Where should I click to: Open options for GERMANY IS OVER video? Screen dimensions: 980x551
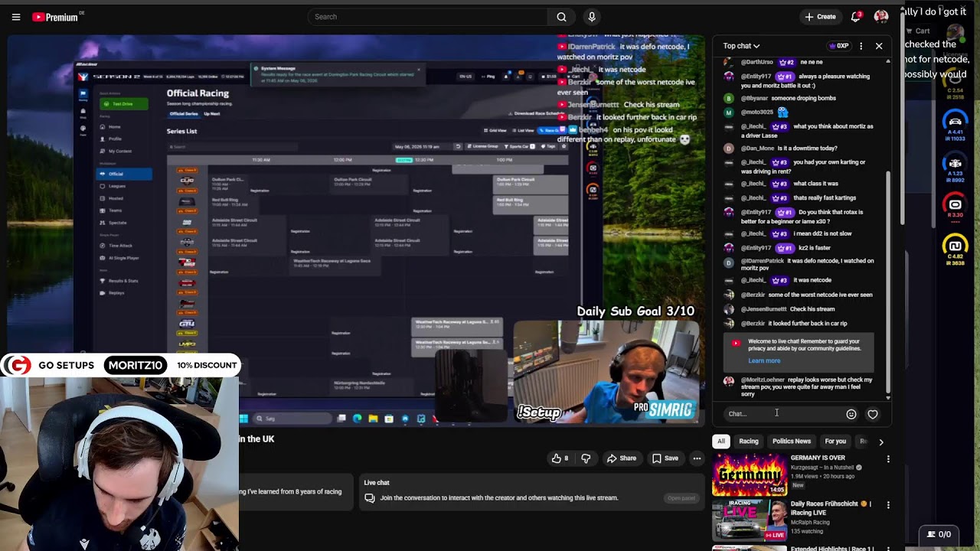[888, 459]
